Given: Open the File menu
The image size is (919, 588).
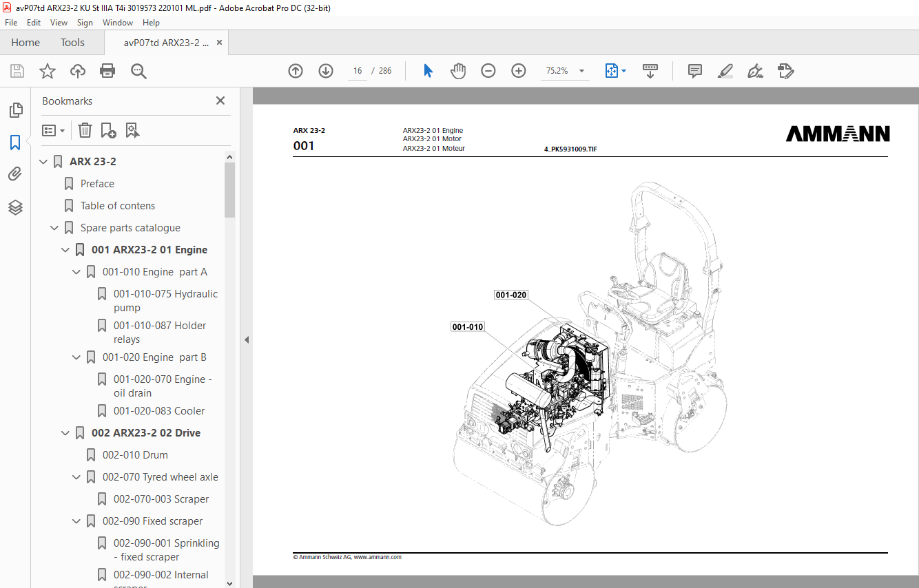Looking at the screenshot, I should point(11,23).
